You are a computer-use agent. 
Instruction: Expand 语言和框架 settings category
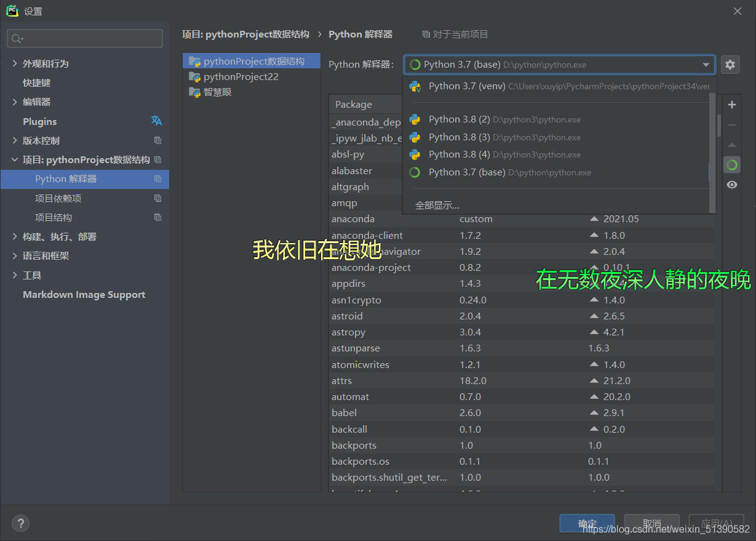click(x=15, y=255)
